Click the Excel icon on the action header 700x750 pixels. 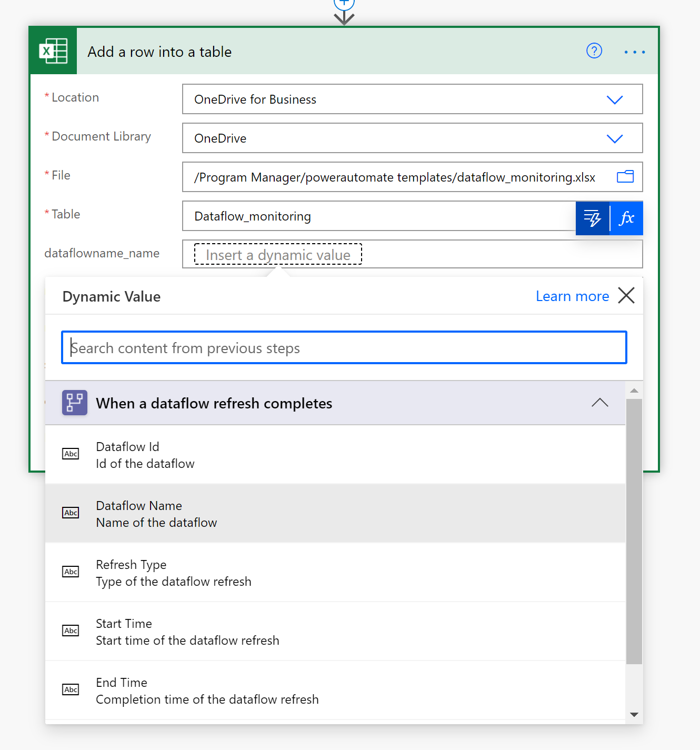pyautogui.click(x=53, y=51)
